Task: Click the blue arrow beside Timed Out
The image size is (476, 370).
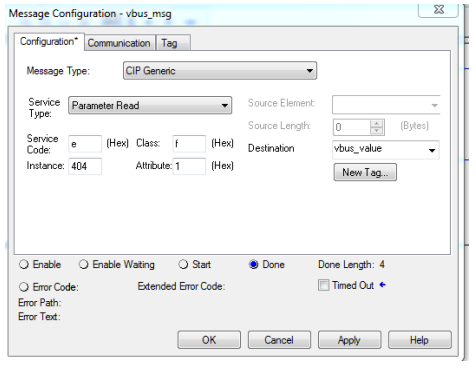Action: point(383,285)
